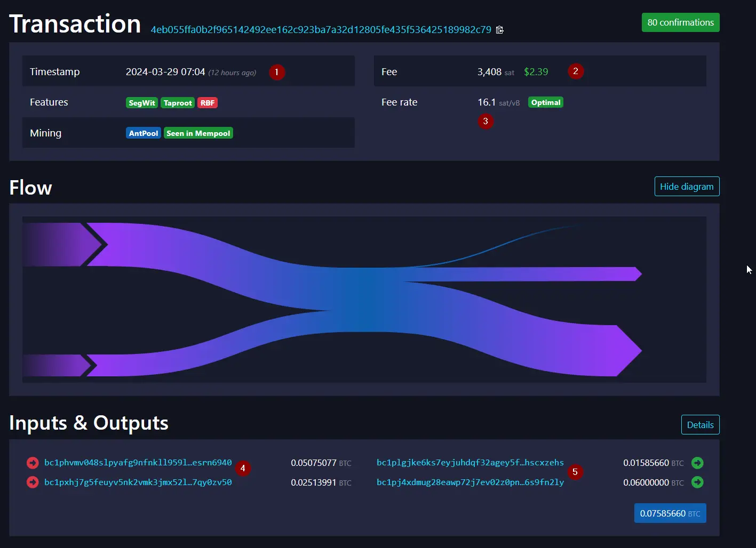756x548 pixels.
Task: Open input address bc1pxhj7g5…7qy0zv50
Action: coord(138,482)
